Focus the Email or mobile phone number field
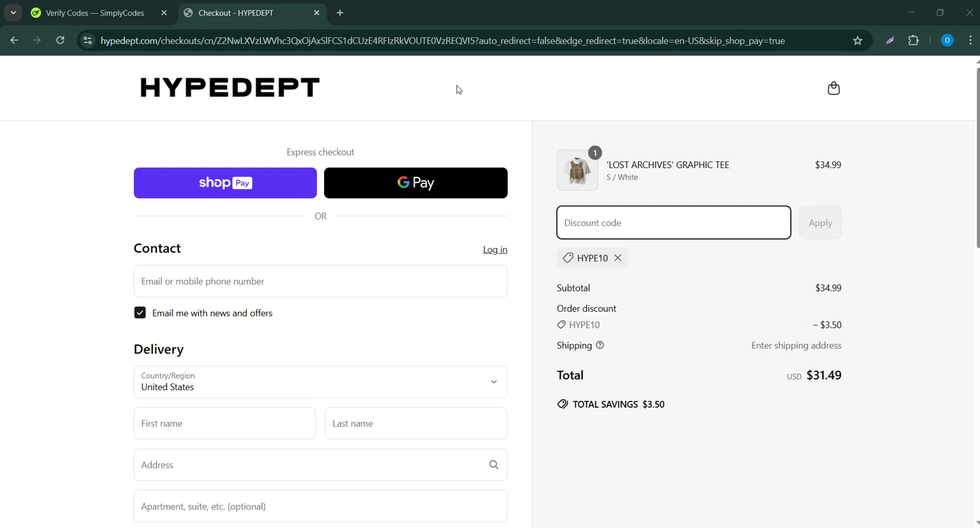 (x=320, y=282)
